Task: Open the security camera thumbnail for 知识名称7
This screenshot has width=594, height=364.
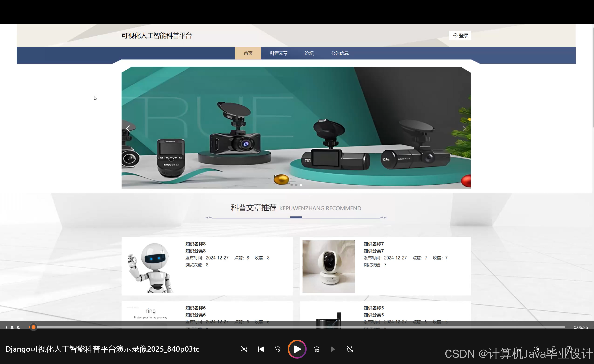Action: point(329,267)
